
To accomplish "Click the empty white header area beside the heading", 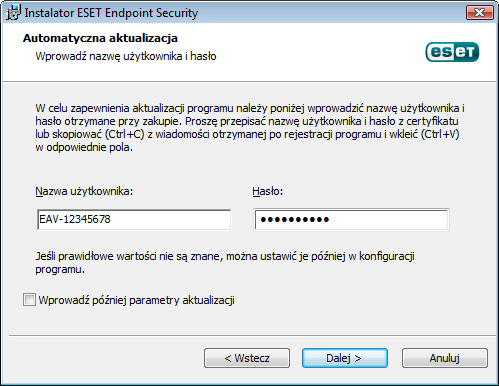I will [x=300, y=52].
